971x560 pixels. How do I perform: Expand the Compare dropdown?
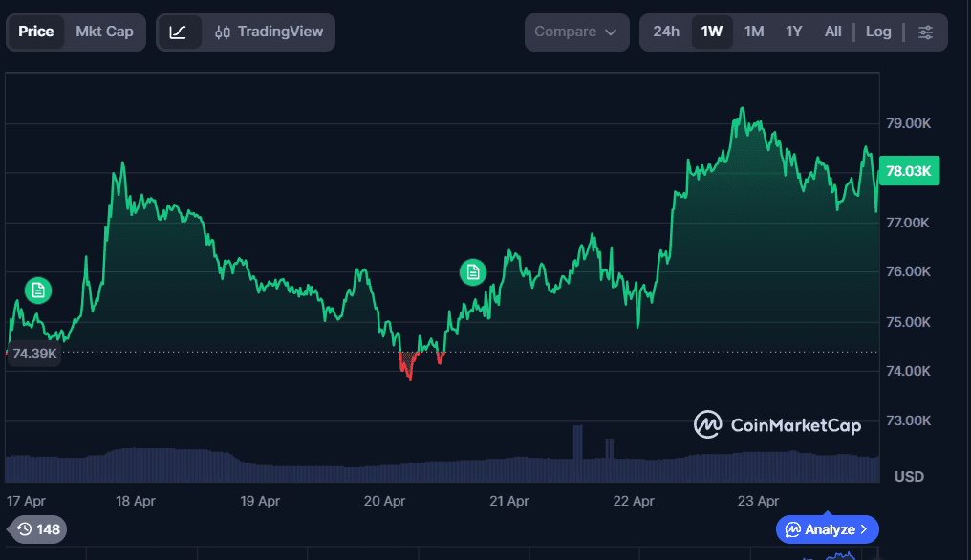[576, 32]
